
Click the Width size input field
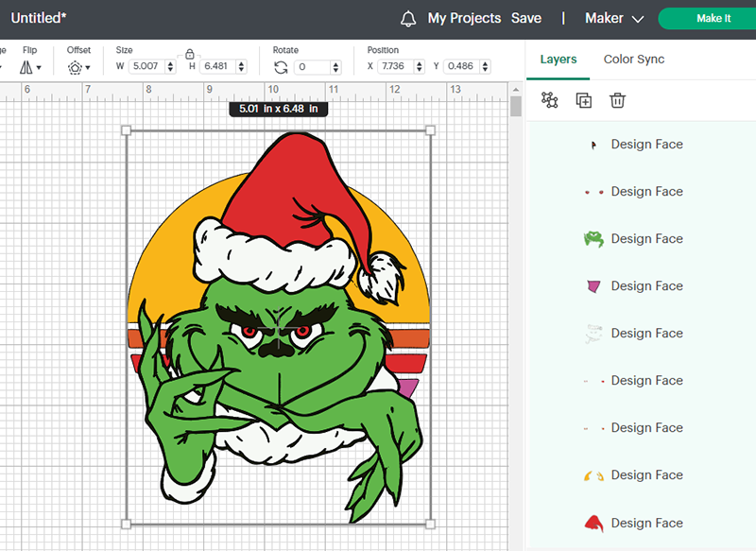[x=147, y=66]
